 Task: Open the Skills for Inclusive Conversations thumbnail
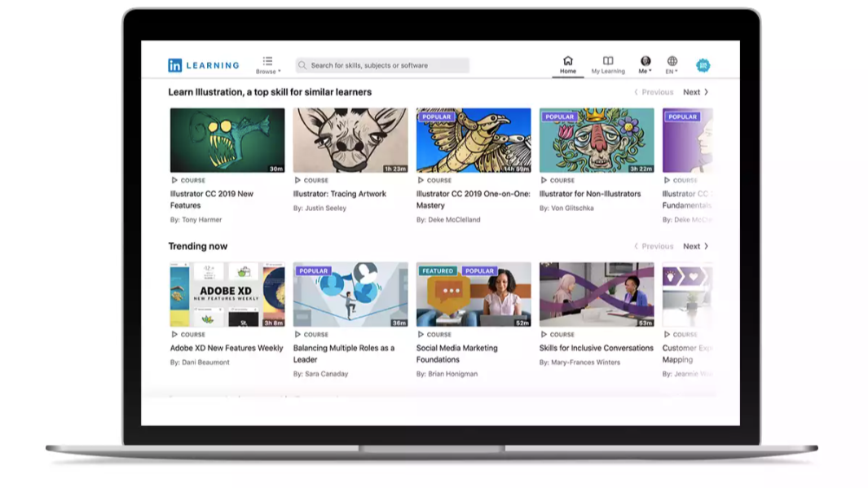pyautogui.click(x=597, y=294)
